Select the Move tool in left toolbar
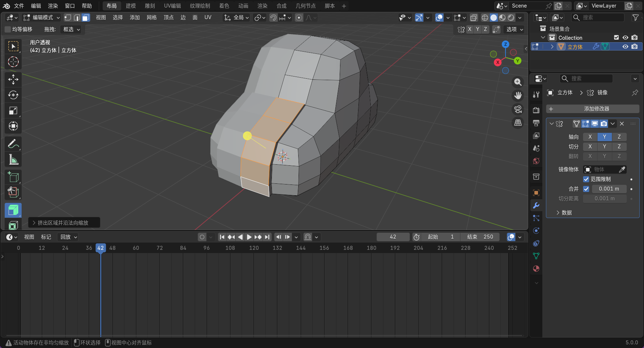 13,79
